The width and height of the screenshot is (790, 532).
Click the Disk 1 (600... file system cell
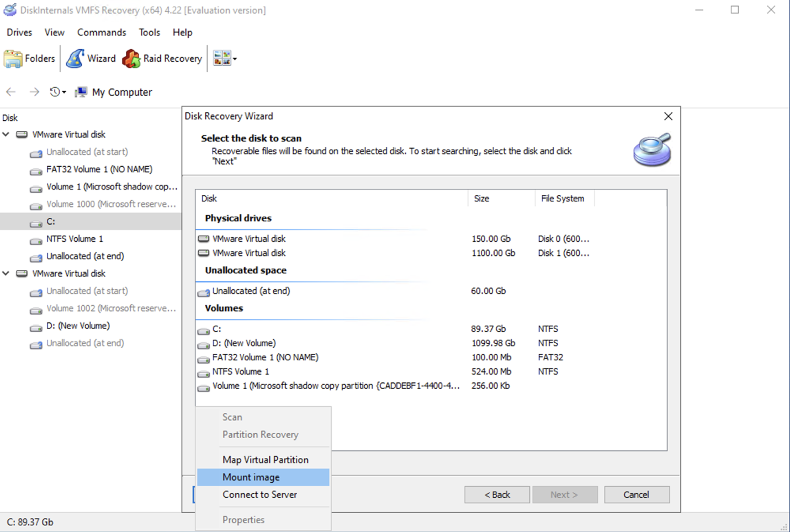(564, 253)
